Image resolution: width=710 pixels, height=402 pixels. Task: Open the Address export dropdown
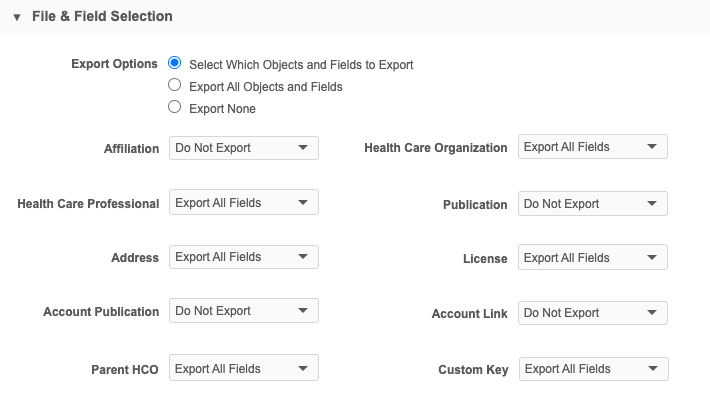(x=243, y=257)
